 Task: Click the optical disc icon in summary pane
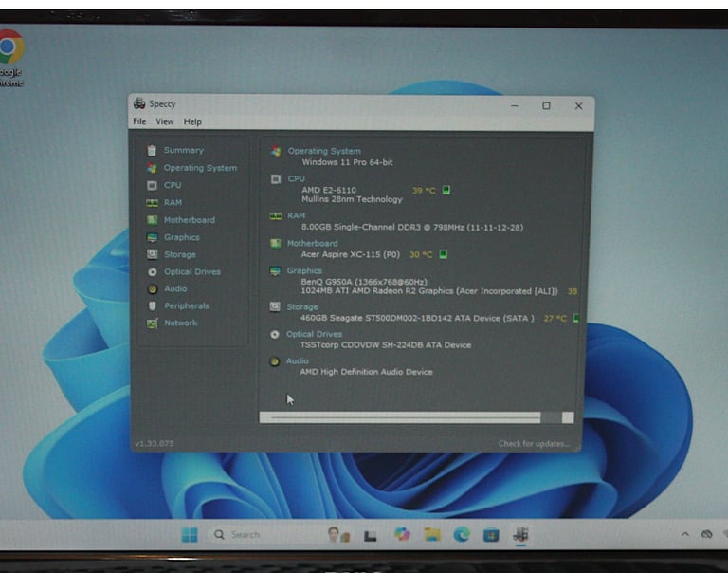[275, 335]
